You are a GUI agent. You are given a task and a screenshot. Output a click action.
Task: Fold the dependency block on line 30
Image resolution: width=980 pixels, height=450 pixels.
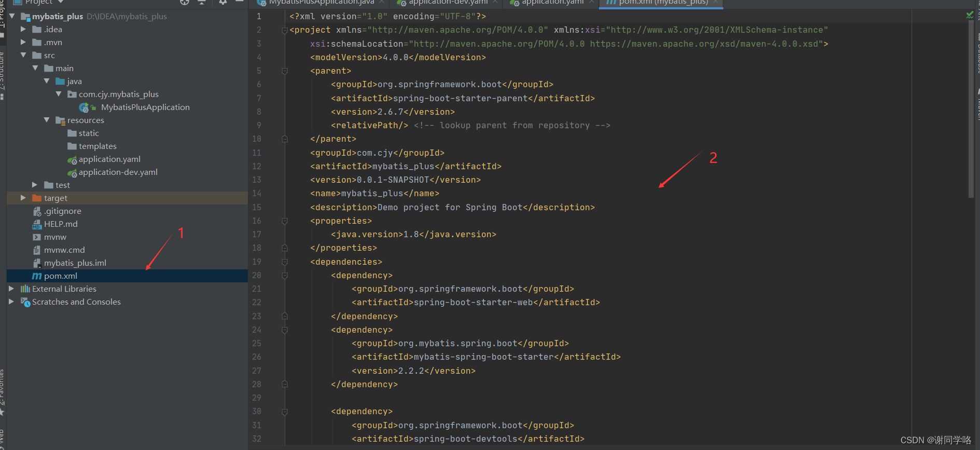coord(285,412)
